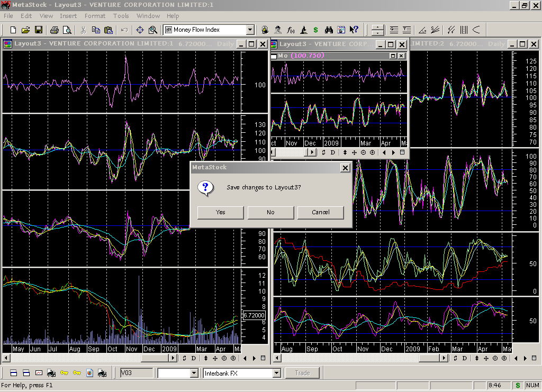542x392 pixels.
Task: Select the parallel arrows line tool
Action: [451, 30]
